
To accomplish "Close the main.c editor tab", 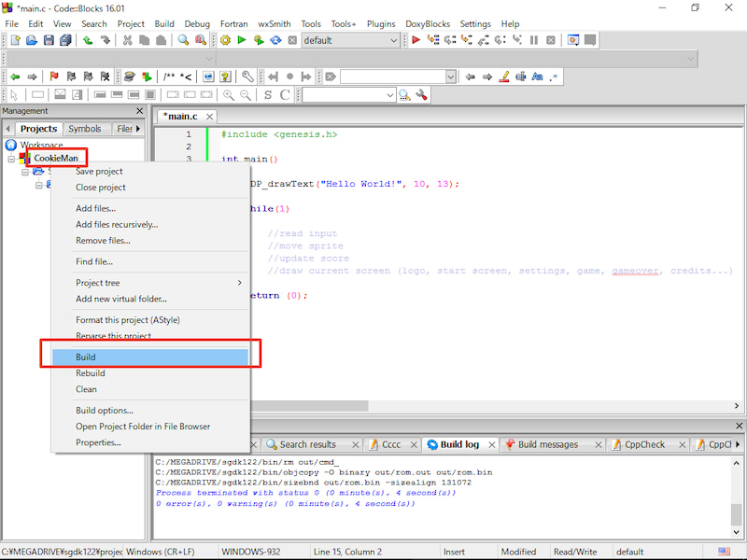I will coord(209,117).
